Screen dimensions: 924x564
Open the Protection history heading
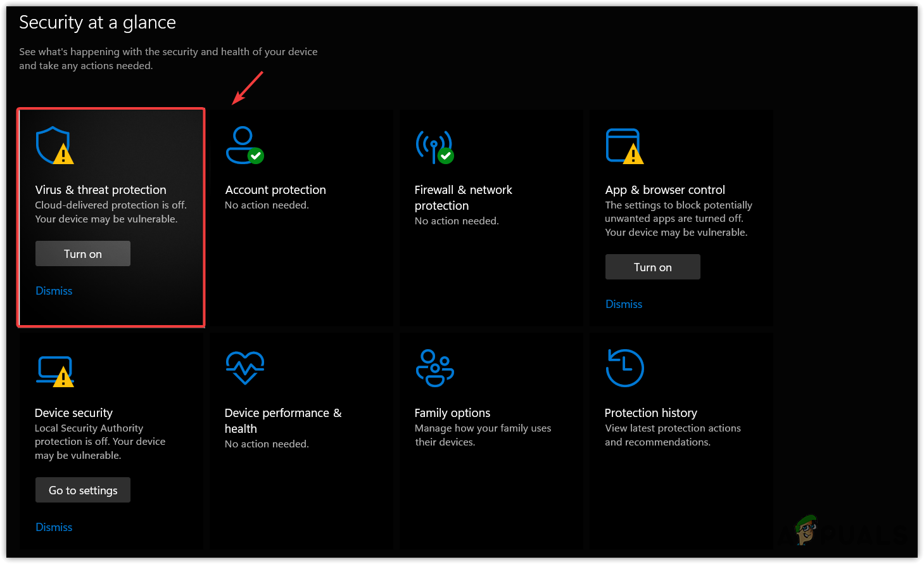(x=650, y=413)
